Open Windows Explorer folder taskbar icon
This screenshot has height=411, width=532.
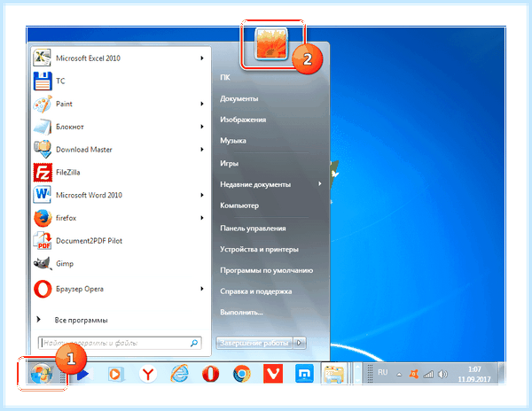[x=334, y=374]
